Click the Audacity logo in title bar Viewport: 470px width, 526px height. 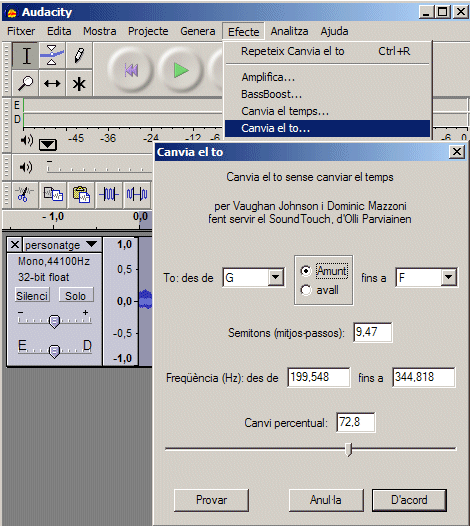tap(12, 13)
